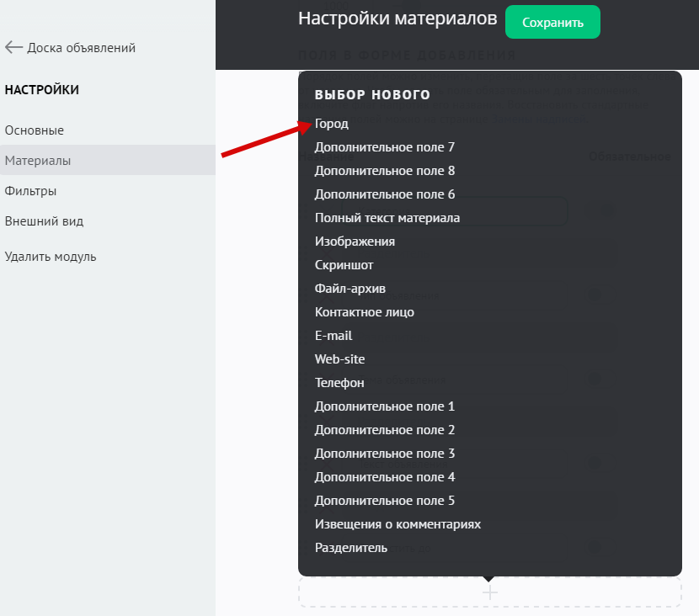Viewport: 699px width, 616px height.
Task: Select Разделитель at the list bottom
Action: coord(351,548)
